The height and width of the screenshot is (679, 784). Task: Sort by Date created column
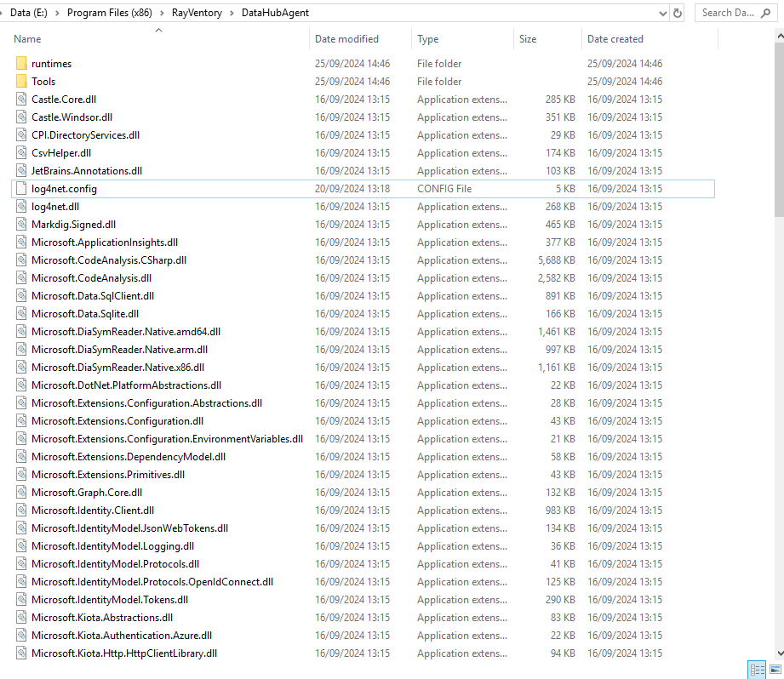(x=615, y=39)
